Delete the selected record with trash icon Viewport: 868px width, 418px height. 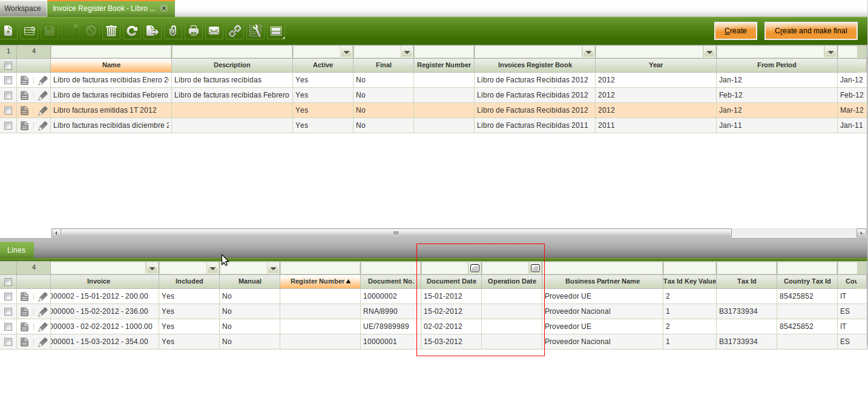(x=111, y=31)
